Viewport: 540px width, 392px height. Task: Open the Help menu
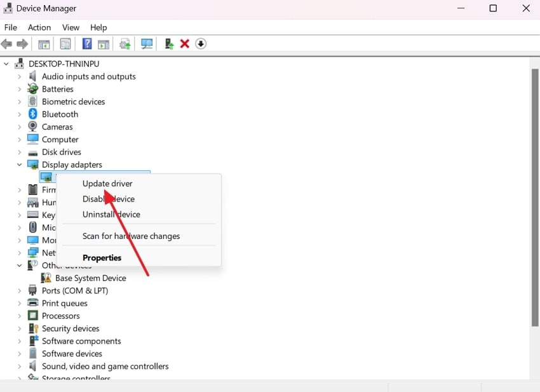[98, 27]
